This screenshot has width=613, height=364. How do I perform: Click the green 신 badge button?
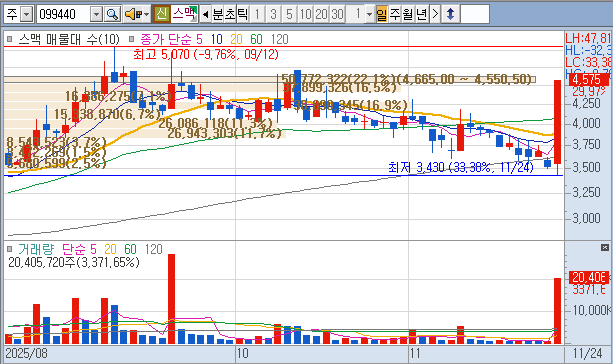pyautogui.click(x=161, y=14)
